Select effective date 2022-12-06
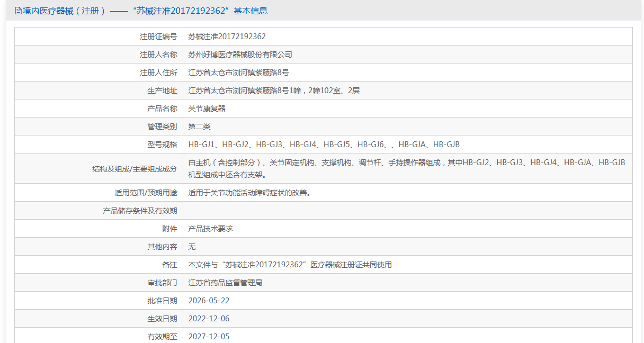Image resolution: width=644 pixels, height=343 pixels. (x=209, y=319)
